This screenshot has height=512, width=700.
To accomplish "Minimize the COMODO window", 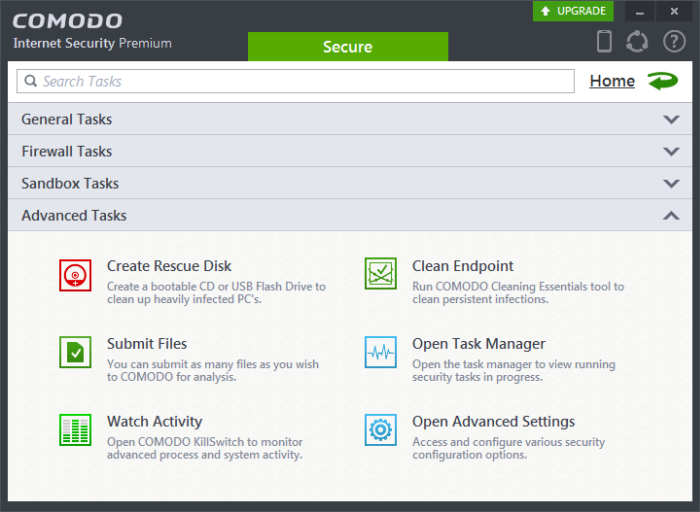I will coord(640,11).
